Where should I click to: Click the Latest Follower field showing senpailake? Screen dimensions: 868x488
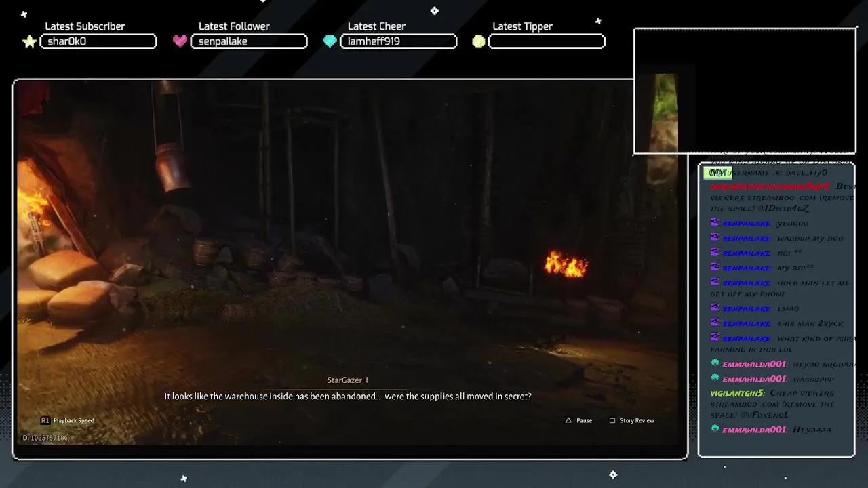[249, 41]
